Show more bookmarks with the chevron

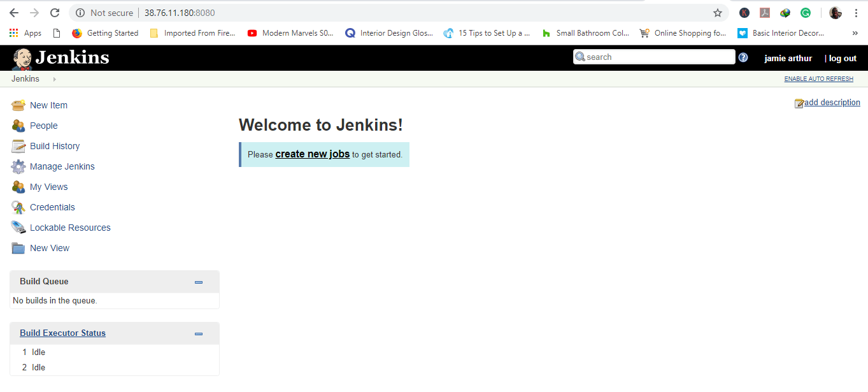tap(855, 33)
